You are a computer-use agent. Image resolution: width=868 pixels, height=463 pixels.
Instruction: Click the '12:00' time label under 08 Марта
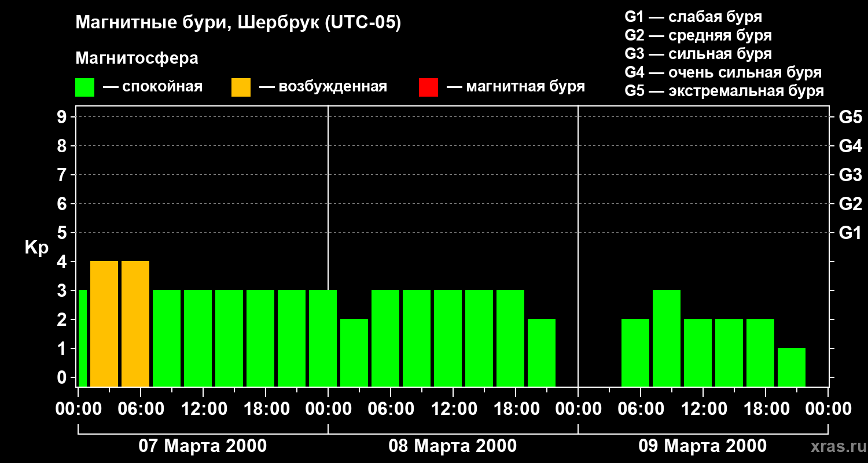[x=453, y=409]
